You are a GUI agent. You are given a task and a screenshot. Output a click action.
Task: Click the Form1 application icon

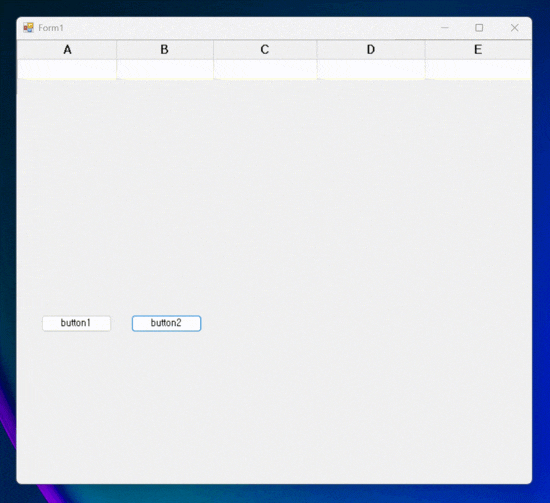click(28, 27)
